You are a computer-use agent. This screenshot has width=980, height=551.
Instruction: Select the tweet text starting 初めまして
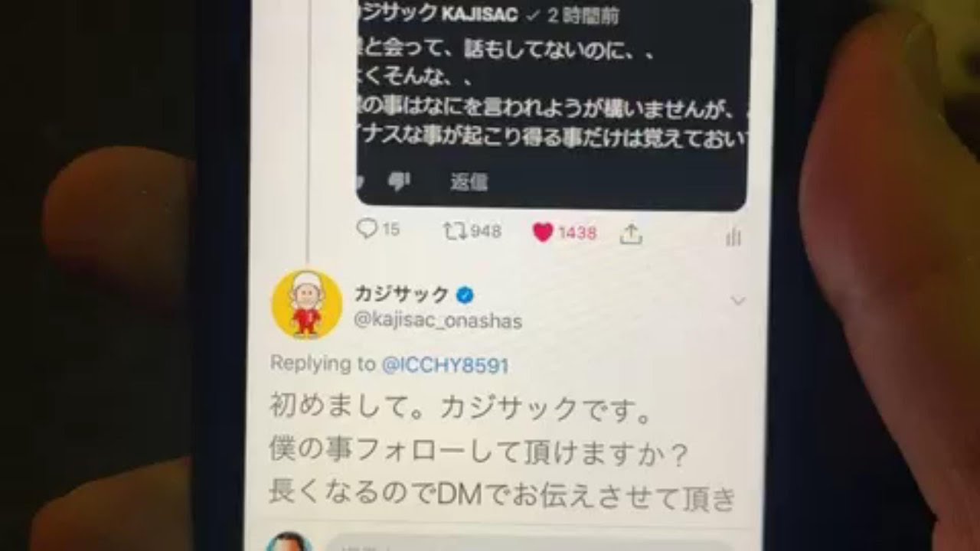point(501,452)
